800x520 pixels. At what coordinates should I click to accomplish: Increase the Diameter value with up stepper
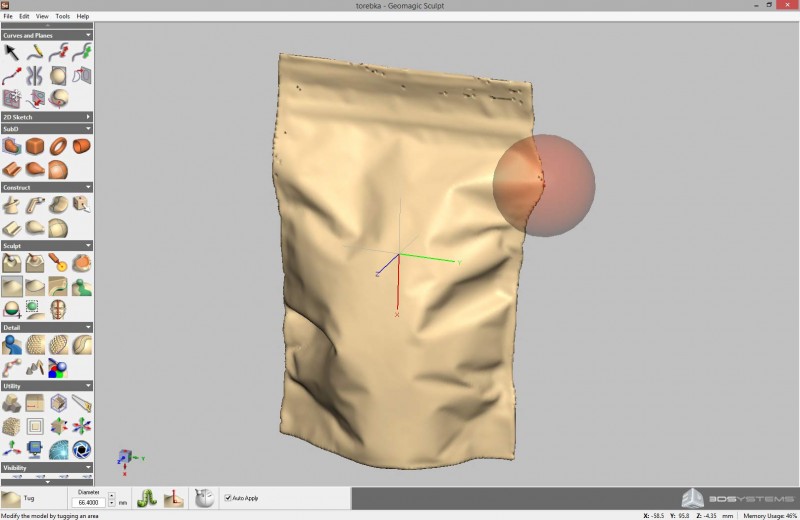[111, 496]
